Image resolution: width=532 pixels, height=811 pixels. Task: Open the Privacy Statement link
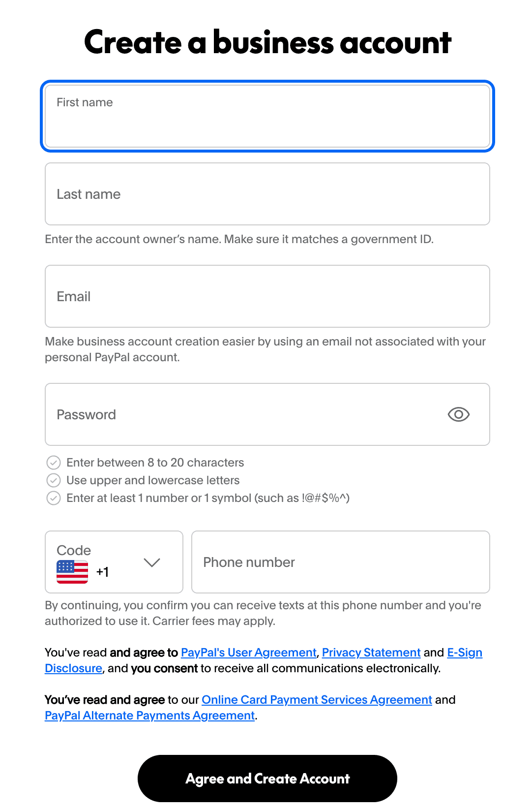click(x=371, y=653)
